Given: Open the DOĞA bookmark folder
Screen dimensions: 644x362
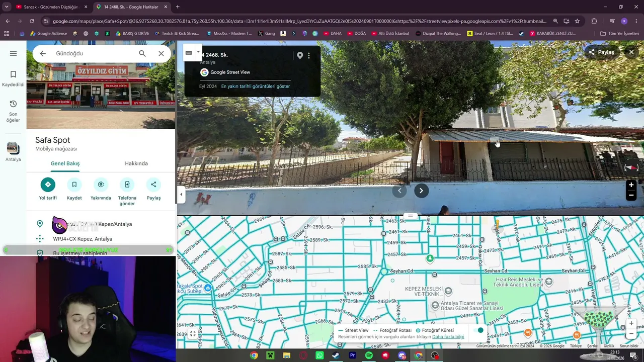Looking at the screenshot, I should [356, 34].
